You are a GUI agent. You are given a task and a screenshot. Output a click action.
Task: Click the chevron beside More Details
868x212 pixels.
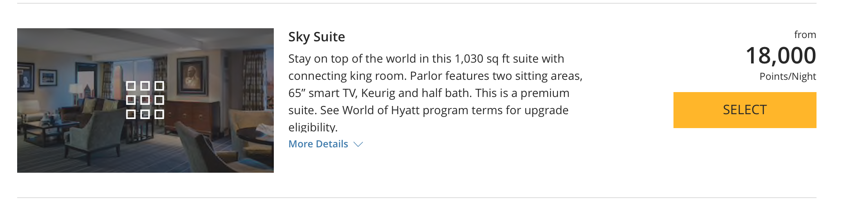pyautogui.click(x=358, y=144)
